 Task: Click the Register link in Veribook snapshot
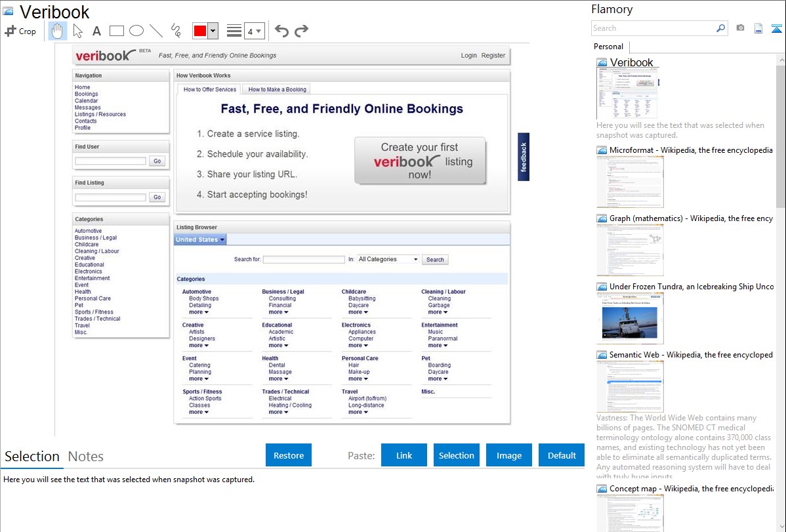pos(493,56)
